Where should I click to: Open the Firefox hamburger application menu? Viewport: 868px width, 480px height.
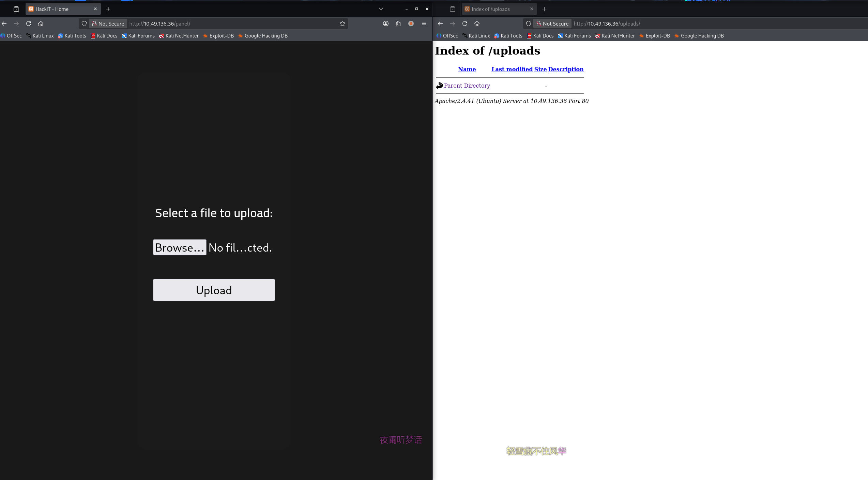pos(424,24)
